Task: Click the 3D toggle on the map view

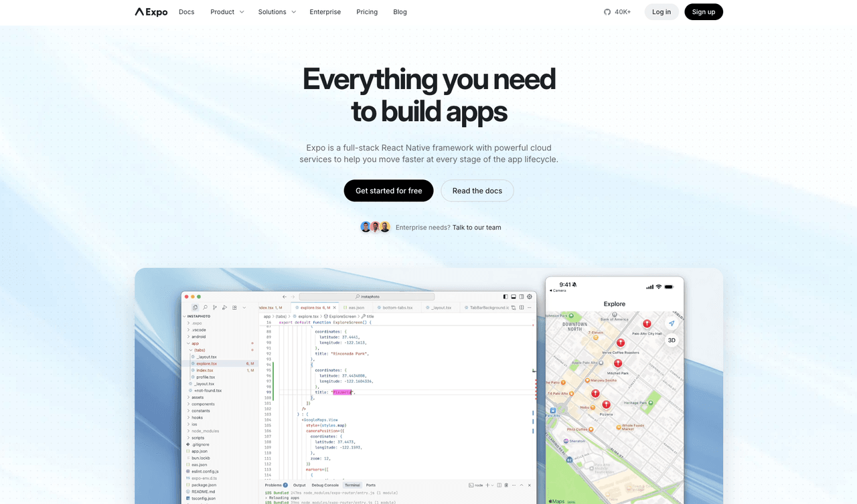Action: [671, 339]
